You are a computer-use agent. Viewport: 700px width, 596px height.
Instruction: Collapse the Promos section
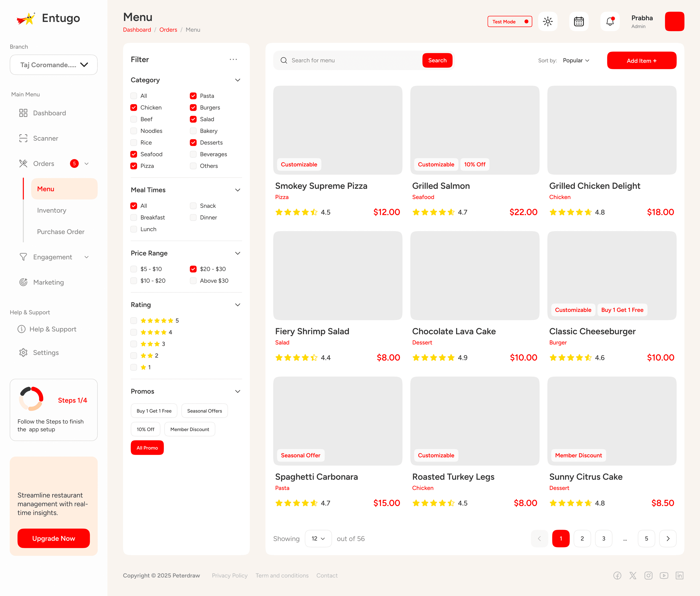(238, 391)
